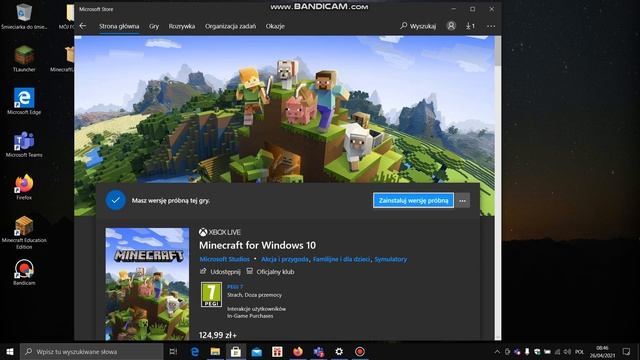The width and height of the screenshot is (640, 360).
Task: Open TLauncher desktop icon
Action: [24, 58]
